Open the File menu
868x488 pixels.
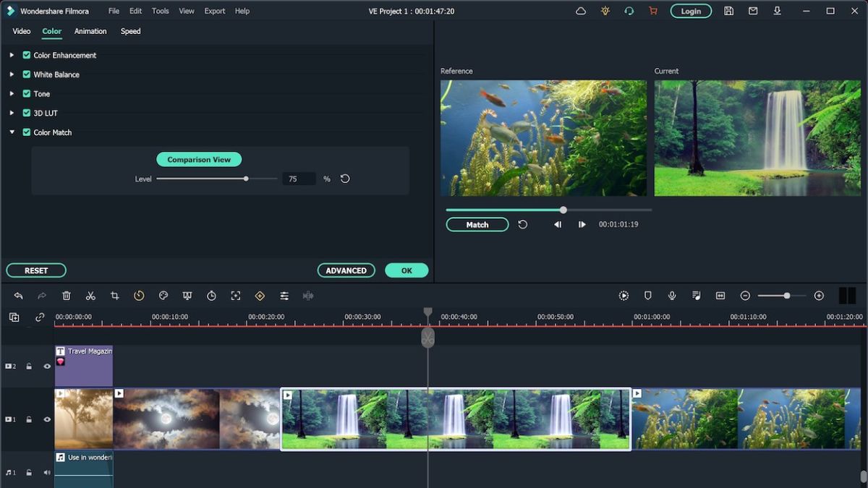click(x=114, y=11)
